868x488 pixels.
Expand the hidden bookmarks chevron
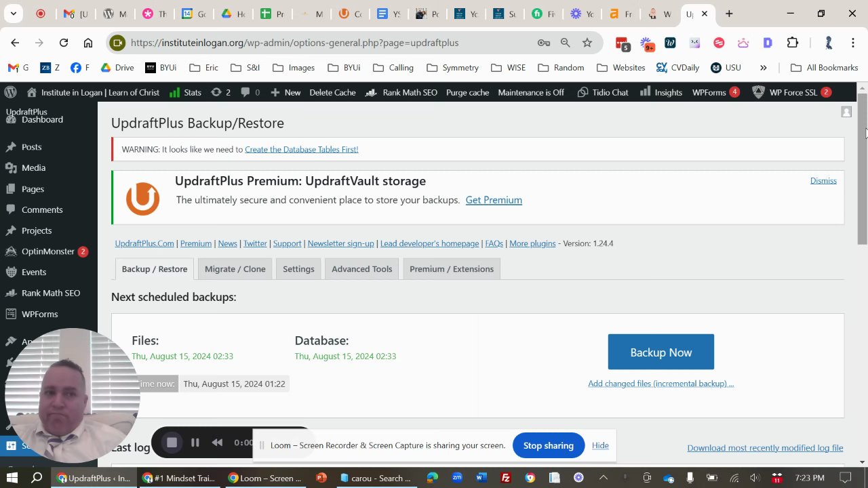click(x=763, y=68)
